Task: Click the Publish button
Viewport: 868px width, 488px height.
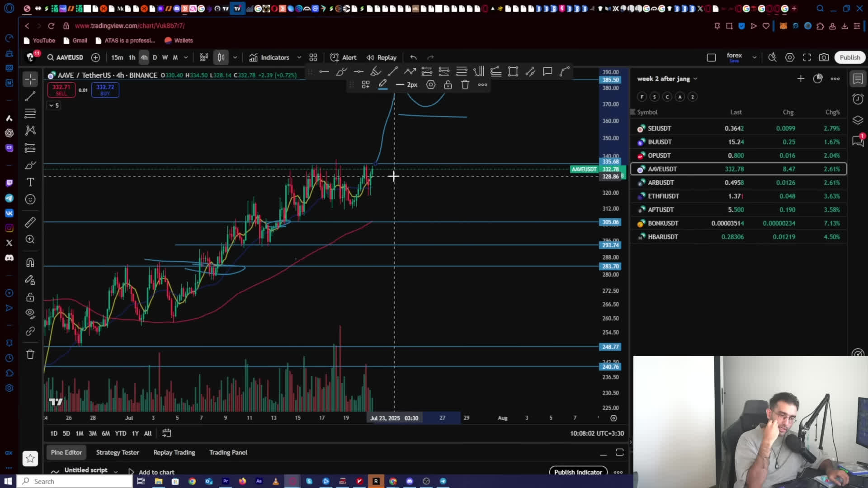Action: point(850,57)
